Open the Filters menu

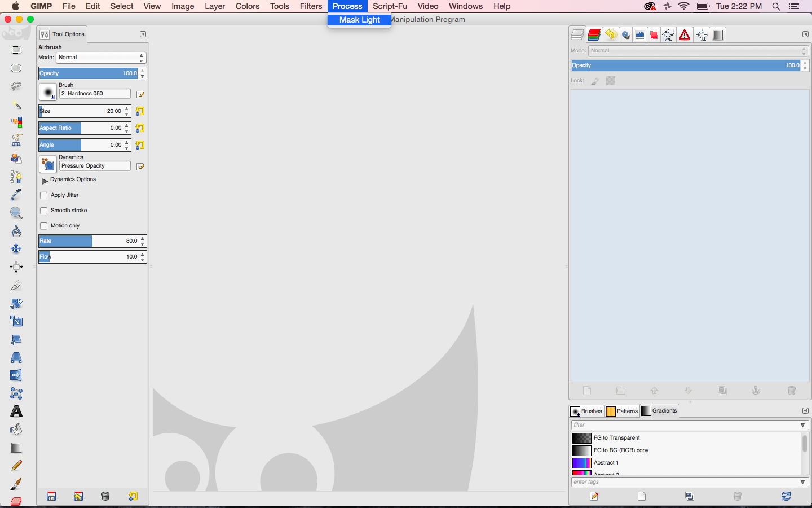(x=311, y=6)
